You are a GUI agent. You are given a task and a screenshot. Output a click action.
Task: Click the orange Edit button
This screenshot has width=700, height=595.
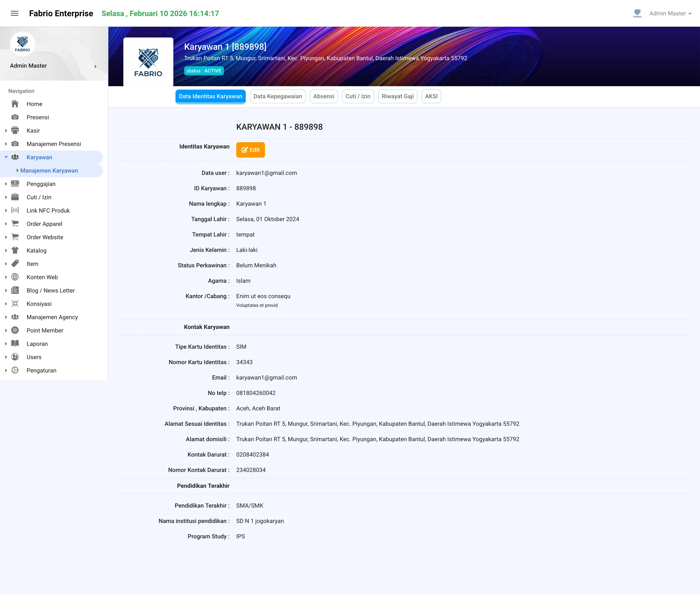point(250,150)
